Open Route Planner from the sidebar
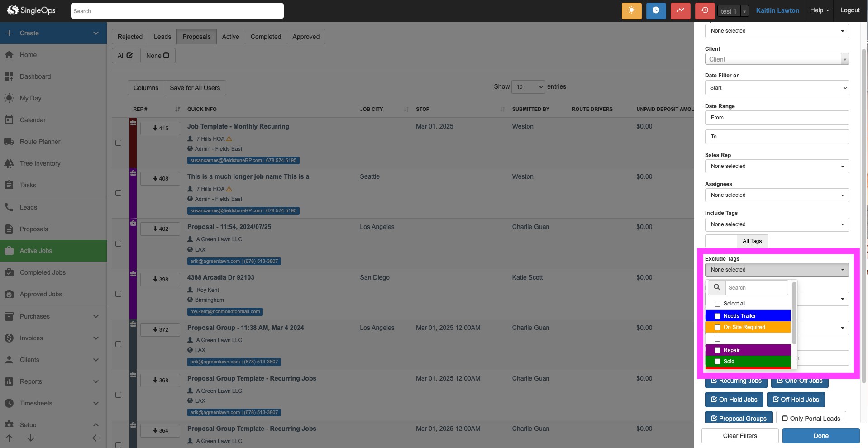 click(40, 142)
